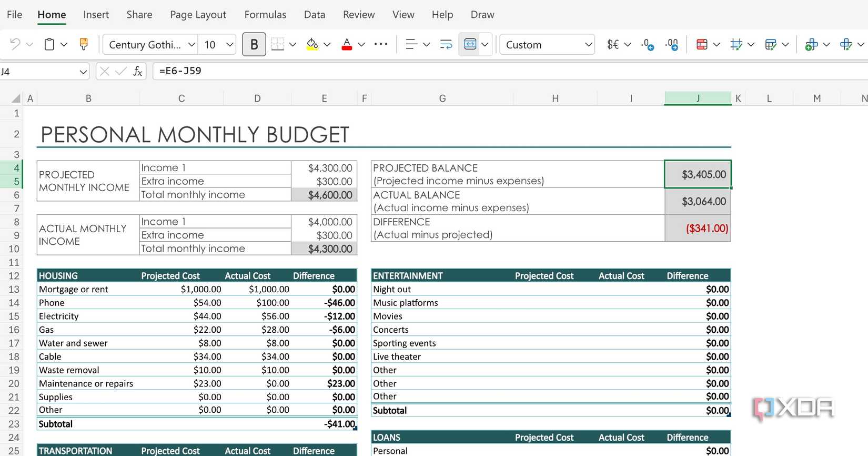The height and width of the screenshot is (456, 868).
Task: Apply the yellow fill color bucket
Action: tap(312, 45)
